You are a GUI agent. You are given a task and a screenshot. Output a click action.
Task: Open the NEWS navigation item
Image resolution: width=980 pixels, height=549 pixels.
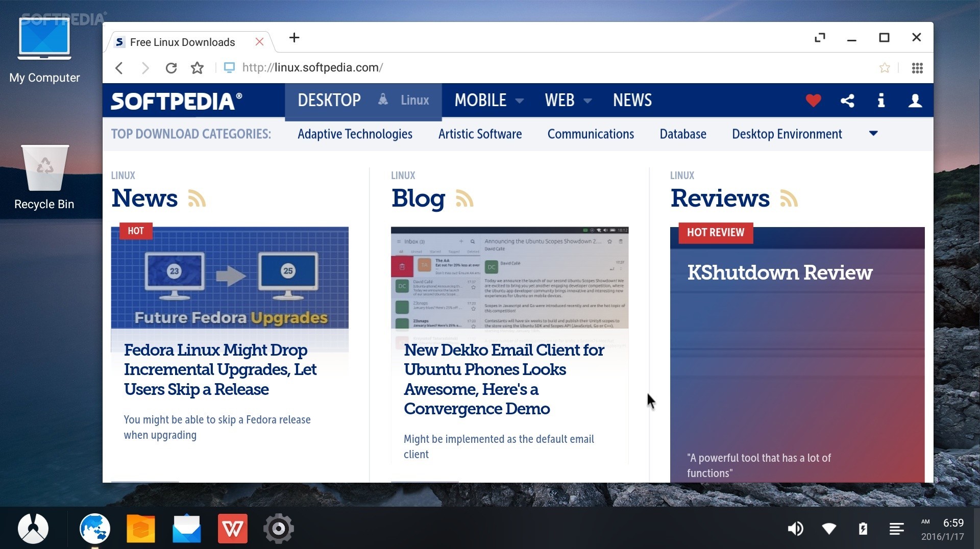pos(632,101)
